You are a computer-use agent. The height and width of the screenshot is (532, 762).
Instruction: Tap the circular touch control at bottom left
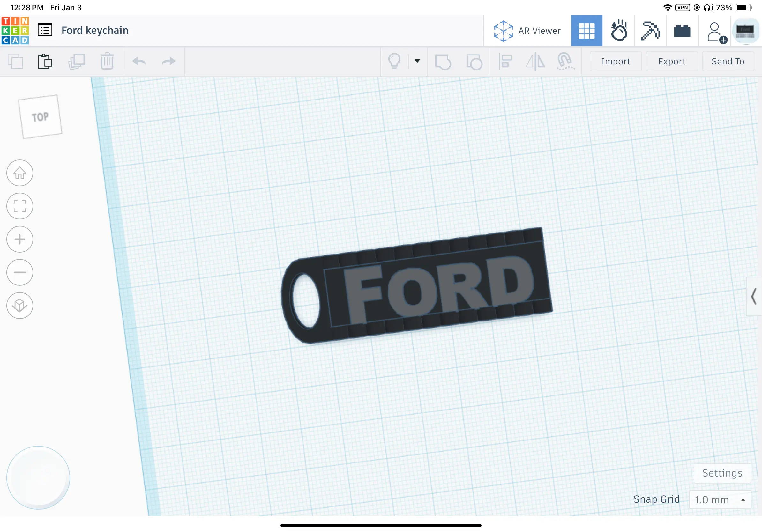(x=39, y=477)
